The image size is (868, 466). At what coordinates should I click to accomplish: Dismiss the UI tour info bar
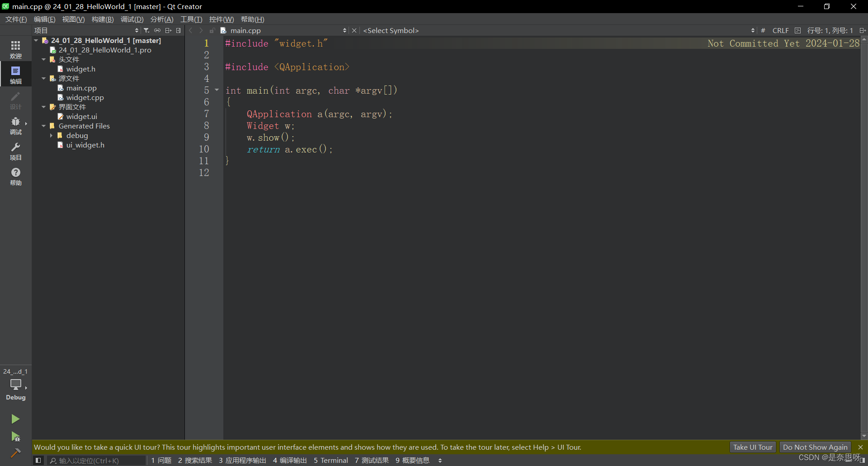tap(860, 447)
